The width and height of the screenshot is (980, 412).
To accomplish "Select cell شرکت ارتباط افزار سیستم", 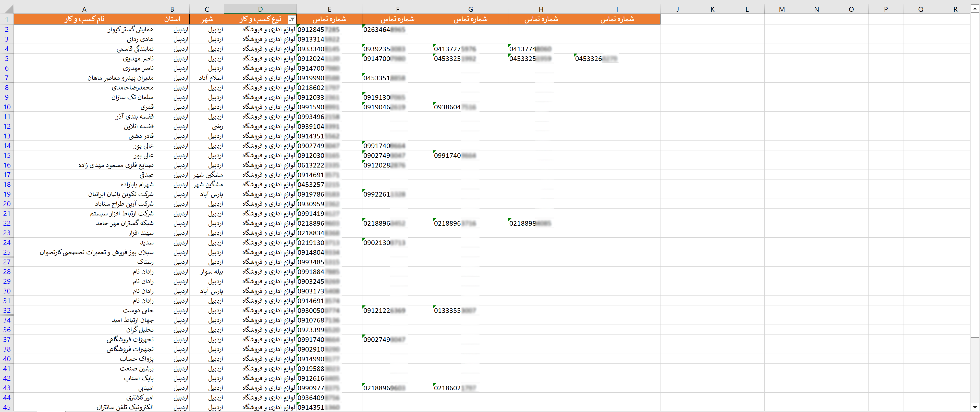I will click(84, 214).
